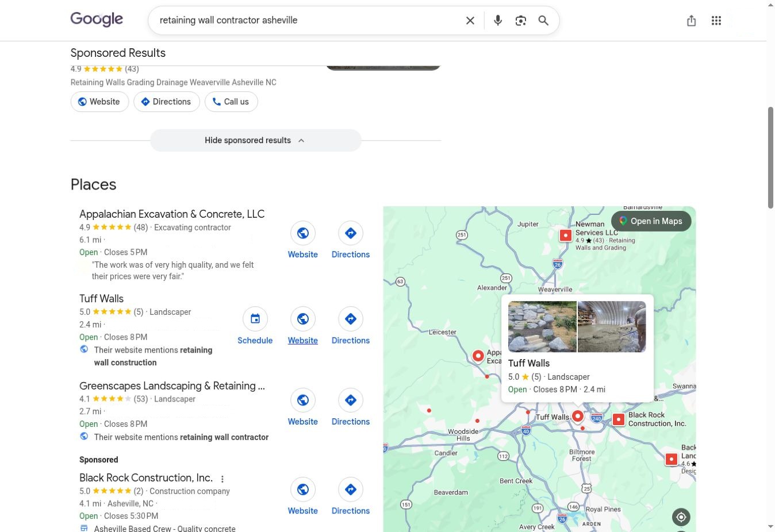
Task: Click the Call us button
Action: [231, 102]
